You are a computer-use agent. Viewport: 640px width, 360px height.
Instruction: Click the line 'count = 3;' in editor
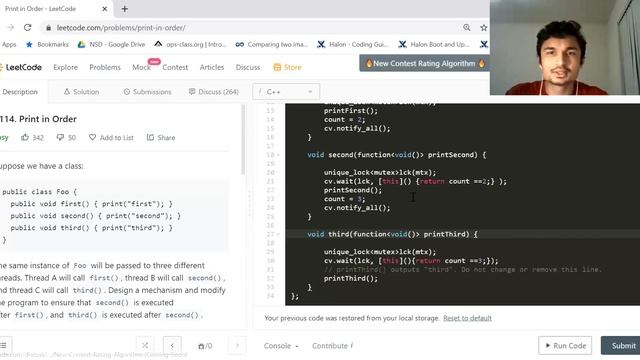(x=344, y=199)
